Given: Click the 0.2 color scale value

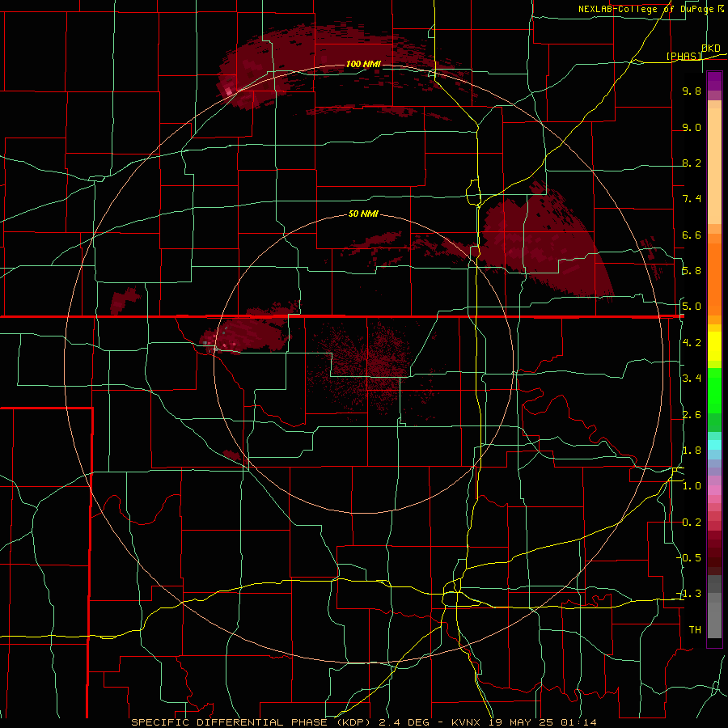Looking at the screenshot, I should [x=692, y=523].
